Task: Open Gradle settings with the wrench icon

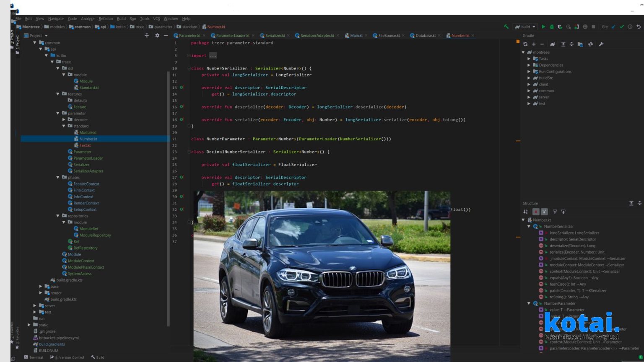Action: [x=601, y=44]
